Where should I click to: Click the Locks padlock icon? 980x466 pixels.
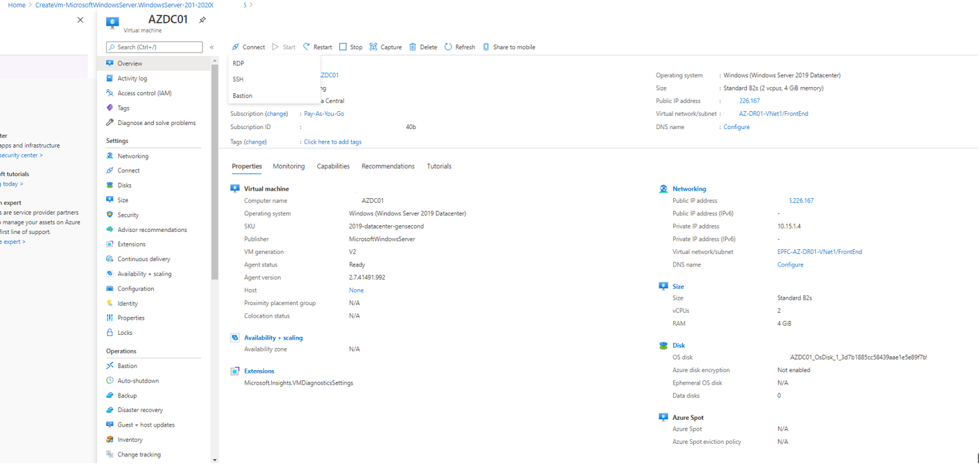point(110,332)
